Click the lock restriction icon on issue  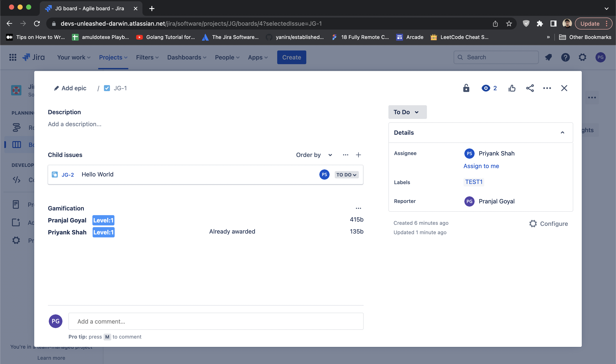tap(466, 88)
